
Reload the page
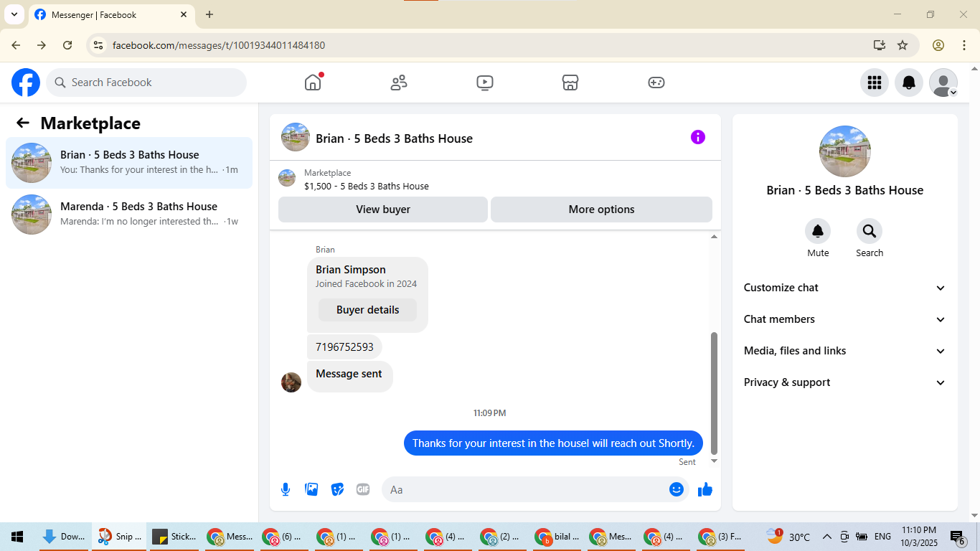click(67, 45)
